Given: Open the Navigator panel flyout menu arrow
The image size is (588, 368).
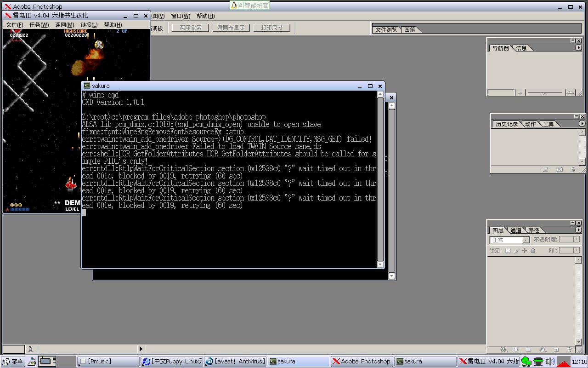Looking at the screenshot, I should point(578,47).
